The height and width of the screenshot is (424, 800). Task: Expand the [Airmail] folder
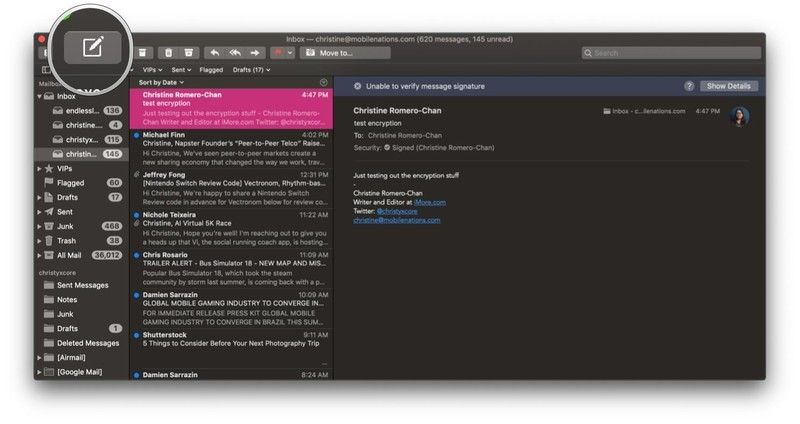tap(39, 358)
